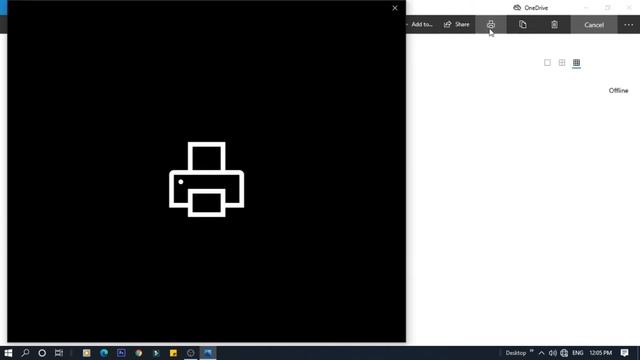Click the network globe icon in the tray
The image size is (640, 360).
coord(564,353)
